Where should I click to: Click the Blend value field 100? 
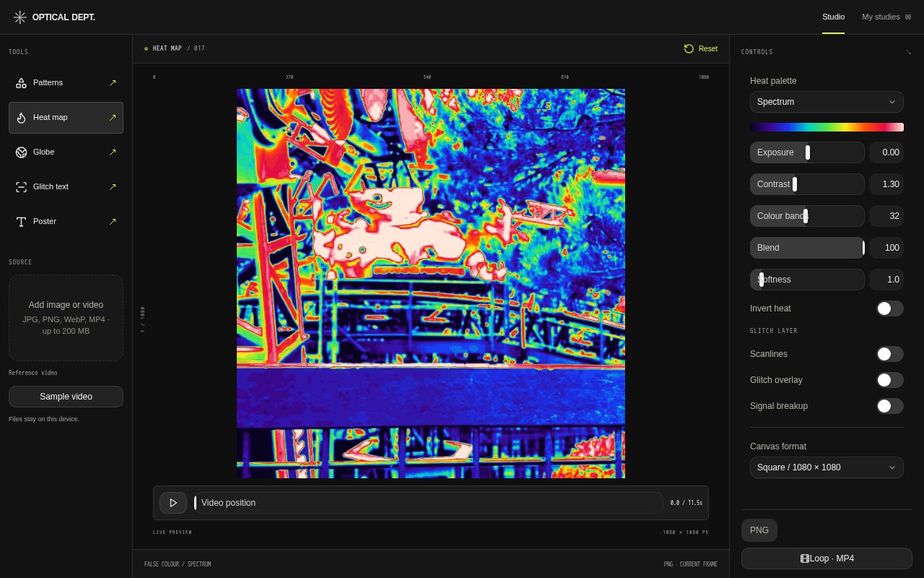[886, 248]
